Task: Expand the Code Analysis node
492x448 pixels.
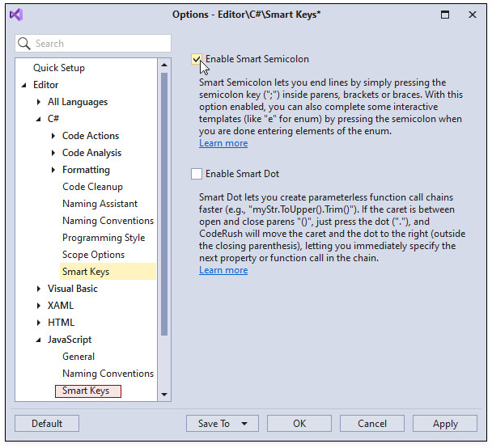Action: coord(53,153)
